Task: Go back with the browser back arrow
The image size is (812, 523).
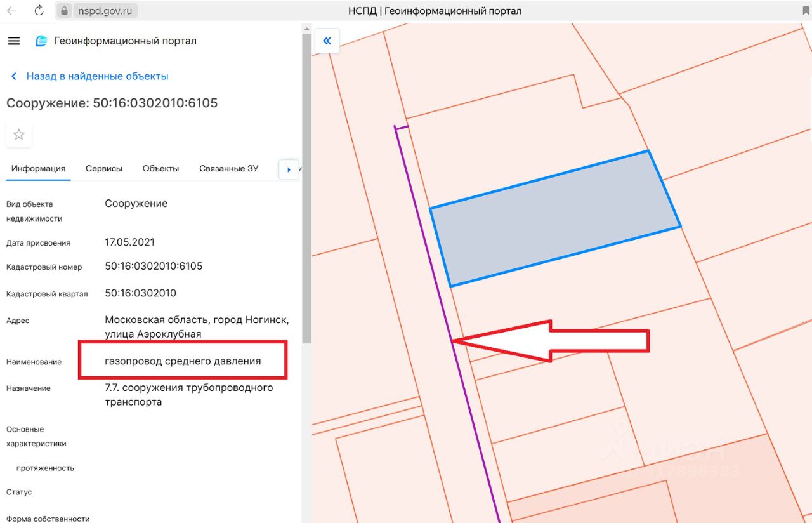Action: point(11,11)
